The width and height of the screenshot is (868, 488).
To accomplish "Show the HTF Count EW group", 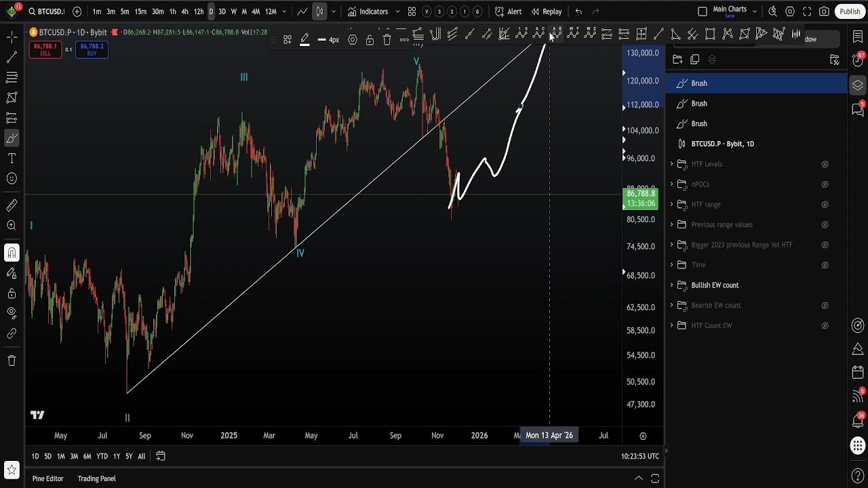I will pyautogui.click(x=825, y=325).
